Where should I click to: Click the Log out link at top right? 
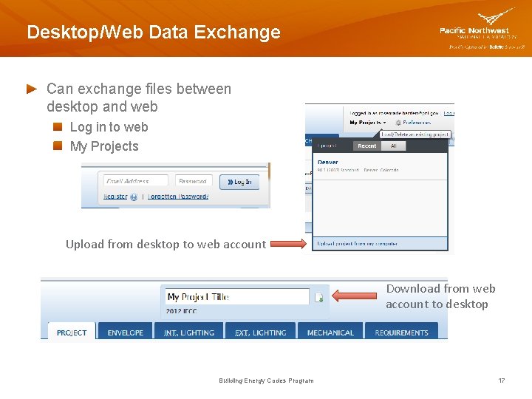pyautogui.click(x=449, y=113)
